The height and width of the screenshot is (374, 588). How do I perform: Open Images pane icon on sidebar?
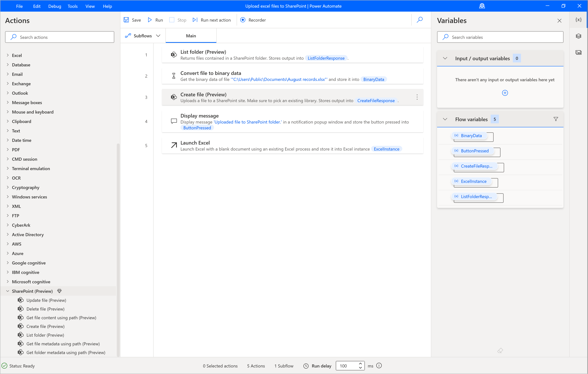point(578,52)
